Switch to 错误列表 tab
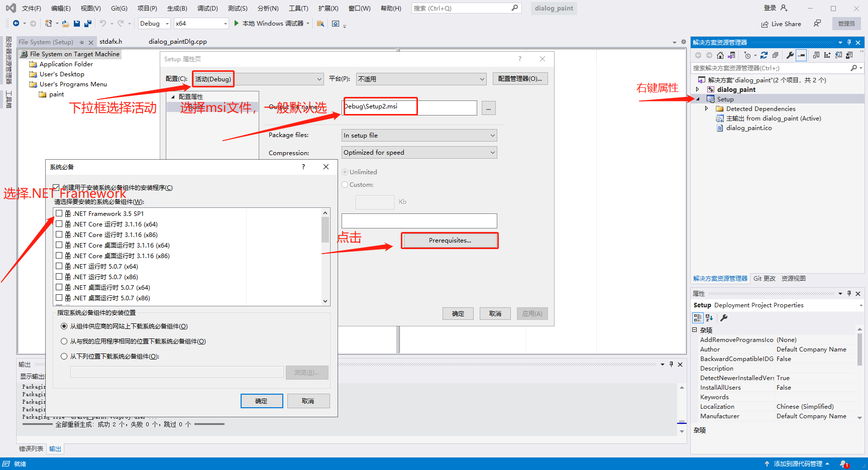 (x=31, y=449)
